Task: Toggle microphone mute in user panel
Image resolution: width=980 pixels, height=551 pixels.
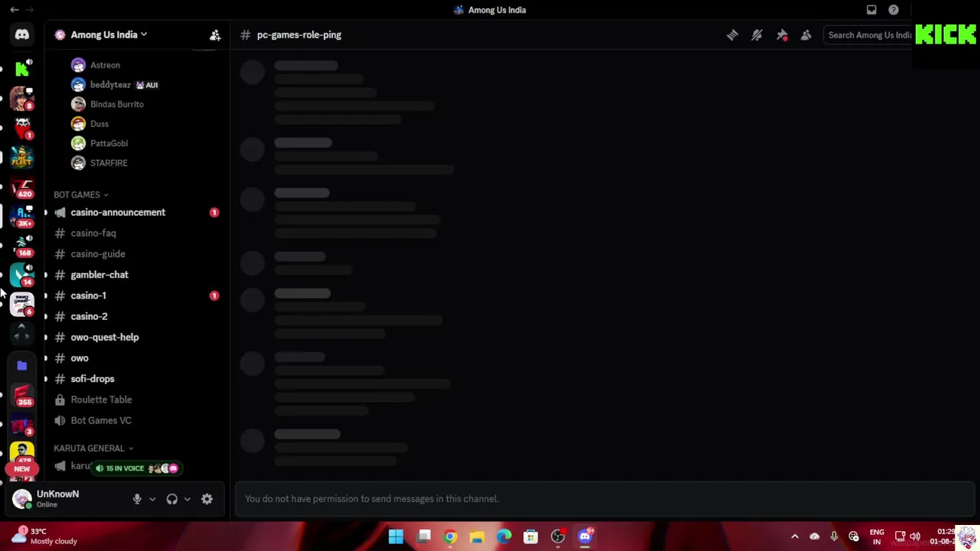Action: point(137,499)
